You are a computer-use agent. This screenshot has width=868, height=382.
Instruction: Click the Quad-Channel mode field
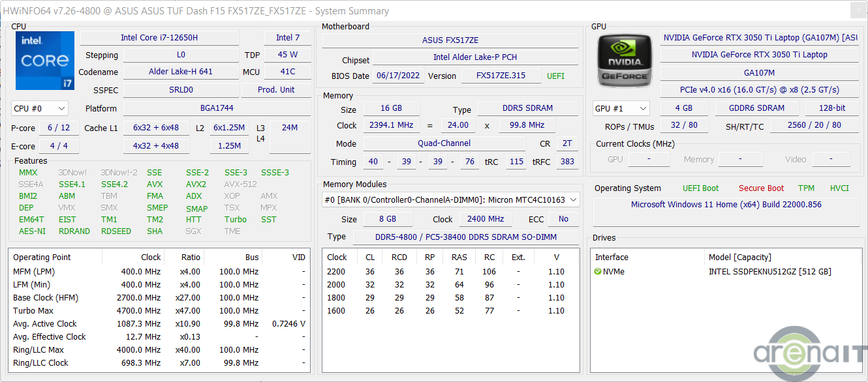[x=444, y=143]
